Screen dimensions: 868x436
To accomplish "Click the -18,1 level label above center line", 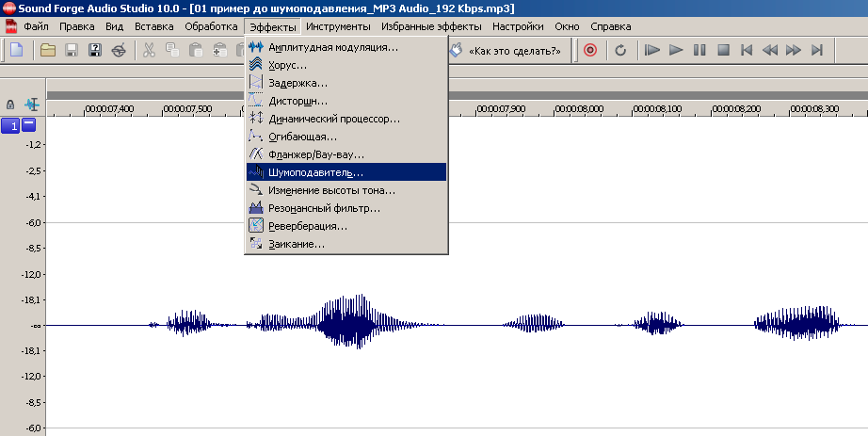I will tap(32, 299).
